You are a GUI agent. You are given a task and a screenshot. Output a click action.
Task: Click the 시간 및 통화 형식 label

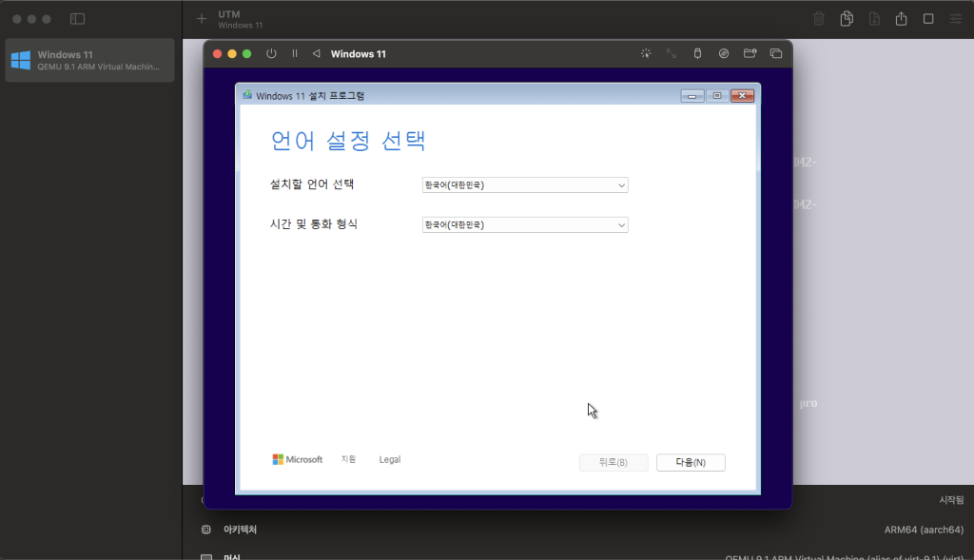(x=314, y=224)
